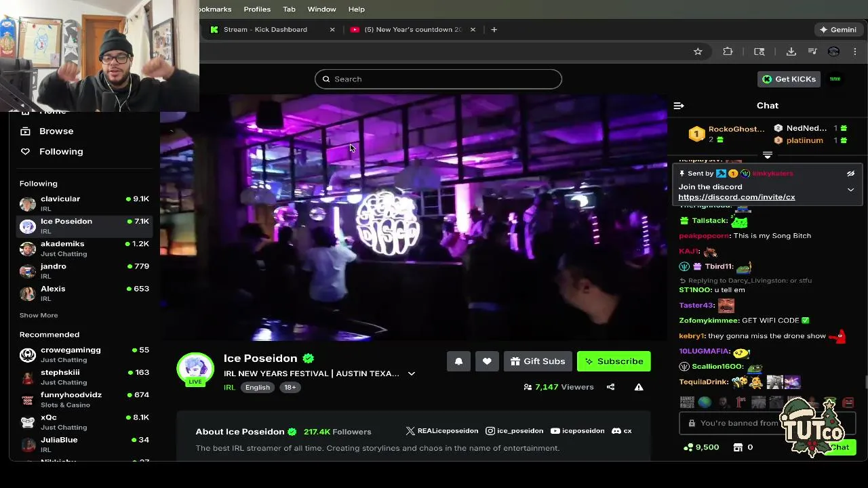Click the channel points 9,500 balance
Viewport: 868px width, 488px height.
point(701,447)
